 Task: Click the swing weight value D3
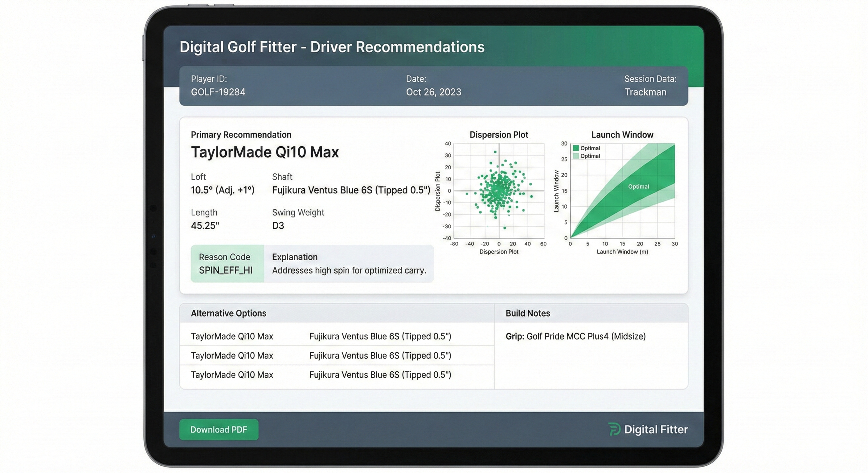(x=278, y=225)
